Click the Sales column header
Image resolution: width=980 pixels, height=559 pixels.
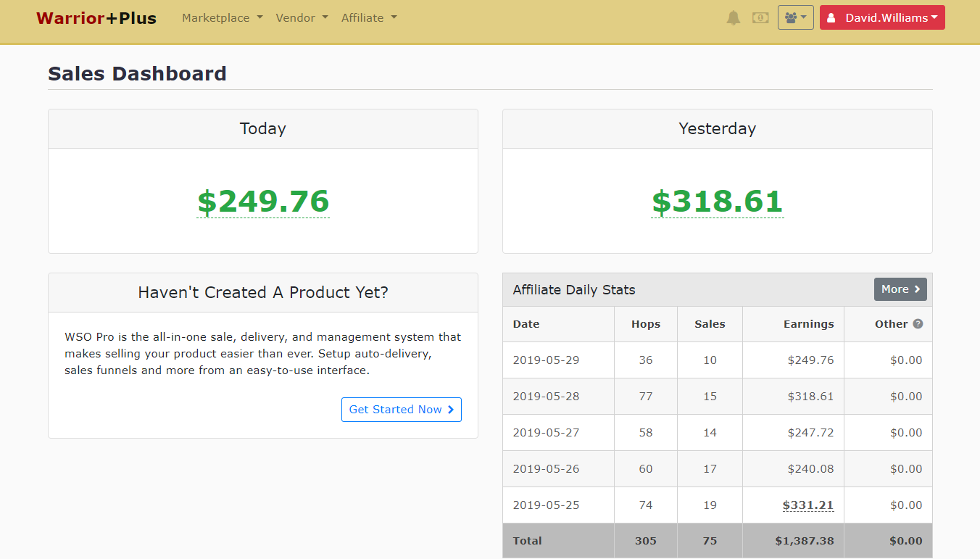[x=709, y=324]
